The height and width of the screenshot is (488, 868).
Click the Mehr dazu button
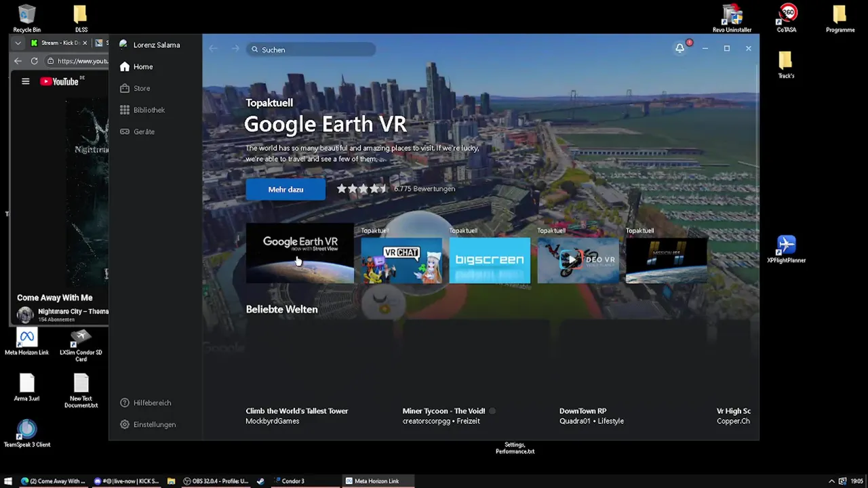click(285, 189)
